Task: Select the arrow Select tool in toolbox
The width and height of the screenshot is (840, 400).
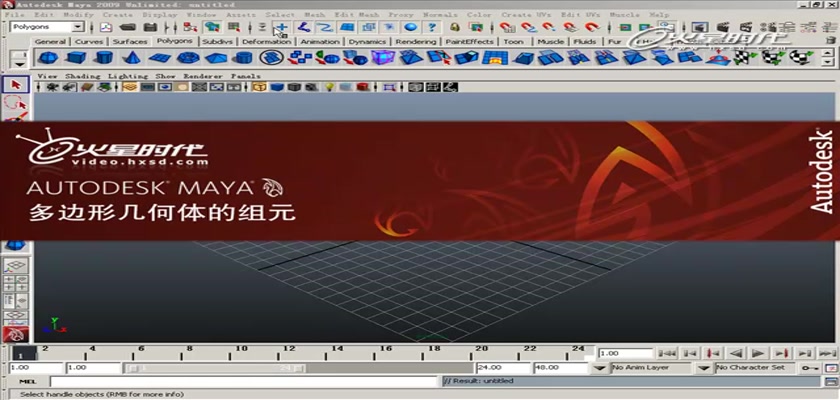Action: point(16,85)
